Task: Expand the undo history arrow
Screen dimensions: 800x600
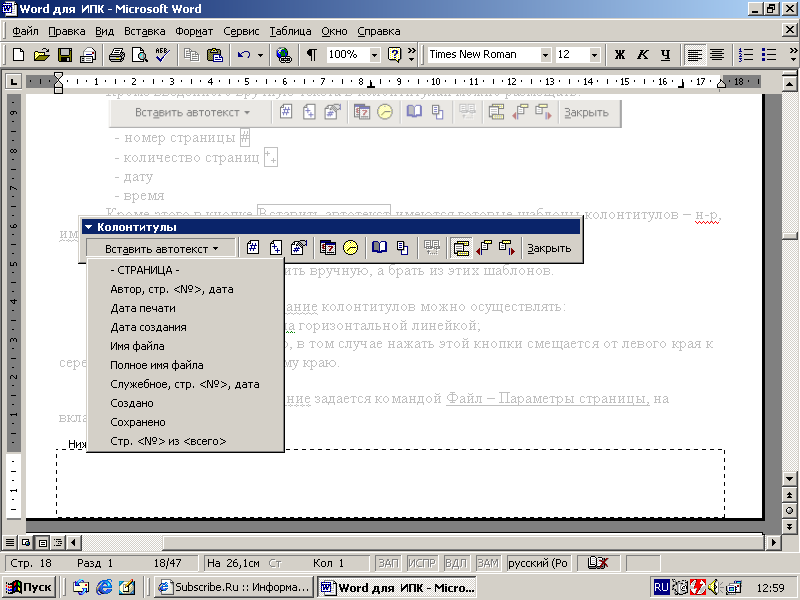Action: tap(260, 54)
